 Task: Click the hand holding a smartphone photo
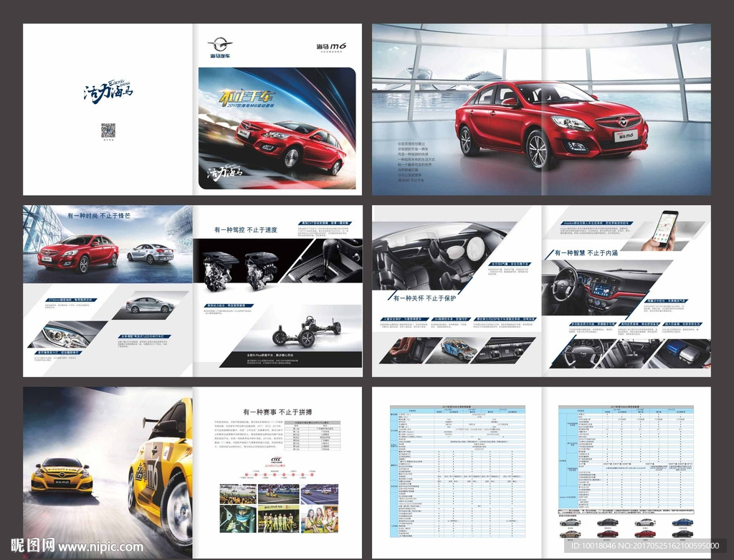coord(660,229)
